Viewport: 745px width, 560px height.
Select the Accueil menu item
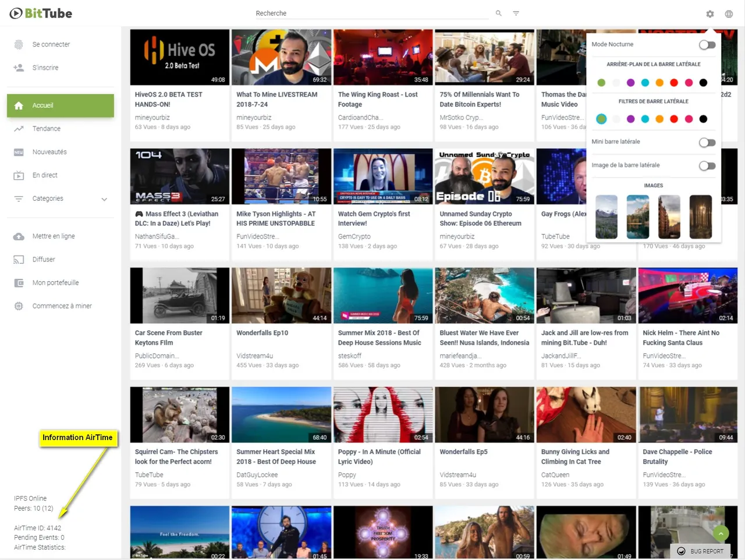pos(61,105)
